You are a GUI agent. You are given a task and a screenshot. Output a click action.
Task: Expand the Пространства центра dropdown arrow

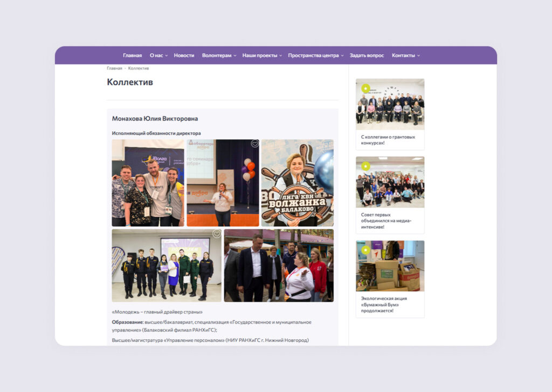click(342, 55)
